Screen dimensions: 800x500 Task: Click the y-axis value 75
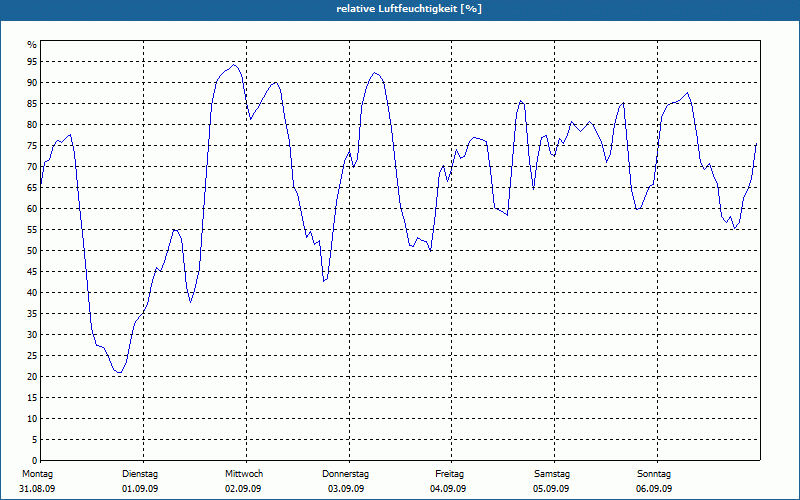tap(32, 145)
